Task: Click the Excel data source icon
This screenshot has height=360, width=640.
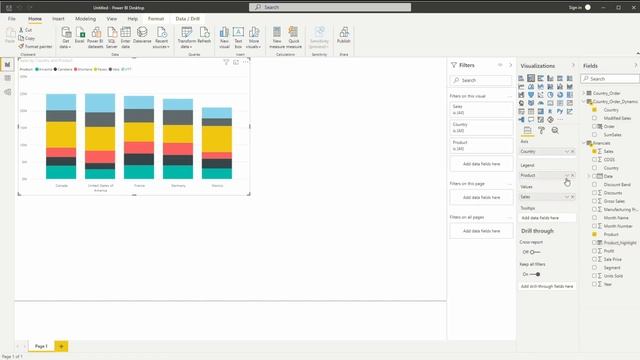Action: [x=80, y=36]
